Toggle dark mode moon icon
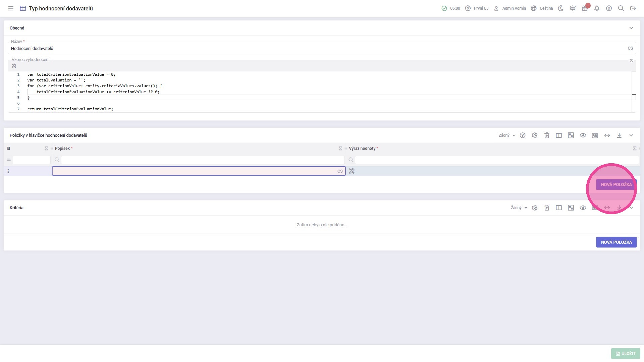This screenshot has height=362, width=644. pos(561,8)
